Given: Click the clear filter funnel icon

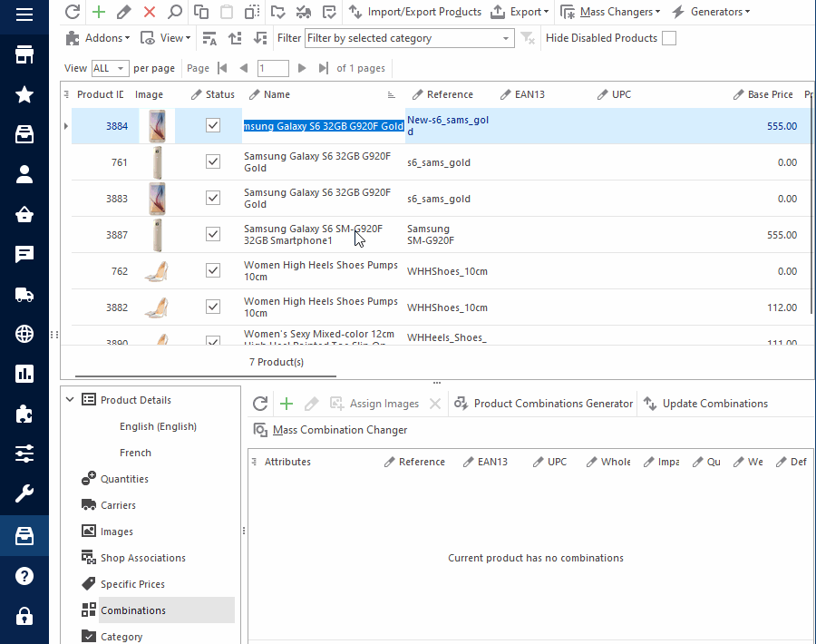Looking at the screenshot, I should tap(528, 38).
